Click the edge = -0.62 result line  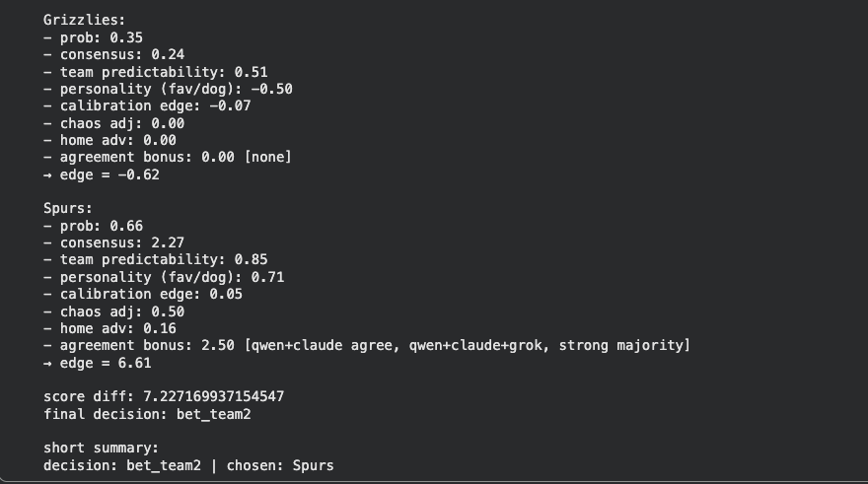click(101, 174)
